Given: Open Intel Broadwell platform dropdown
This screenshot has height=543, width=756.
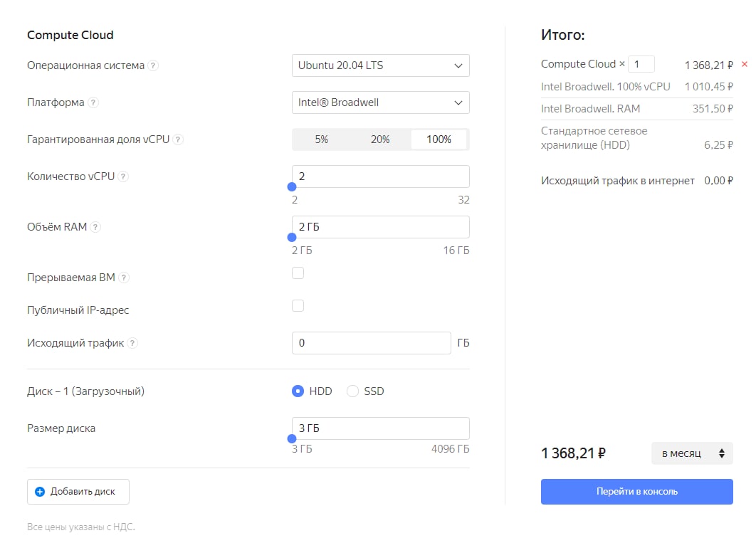Looking at the screenshot, I should pos(380,102).
